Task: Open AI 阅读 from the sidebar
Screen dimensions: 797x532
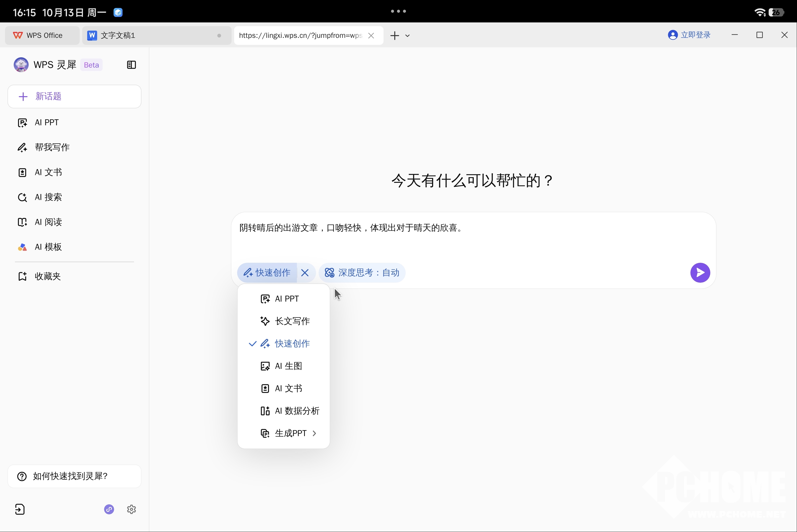Action: click(x=48, y=222)
